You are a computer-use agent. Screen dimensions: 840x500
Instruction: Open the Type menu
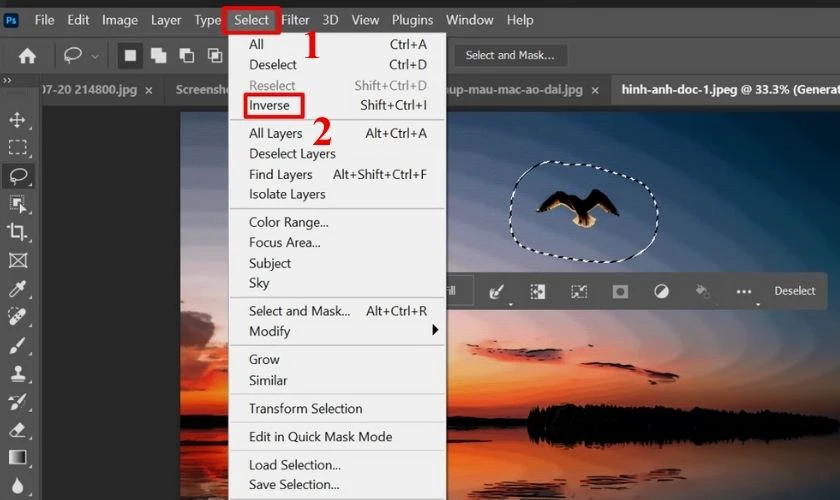[x=207, y=20]
